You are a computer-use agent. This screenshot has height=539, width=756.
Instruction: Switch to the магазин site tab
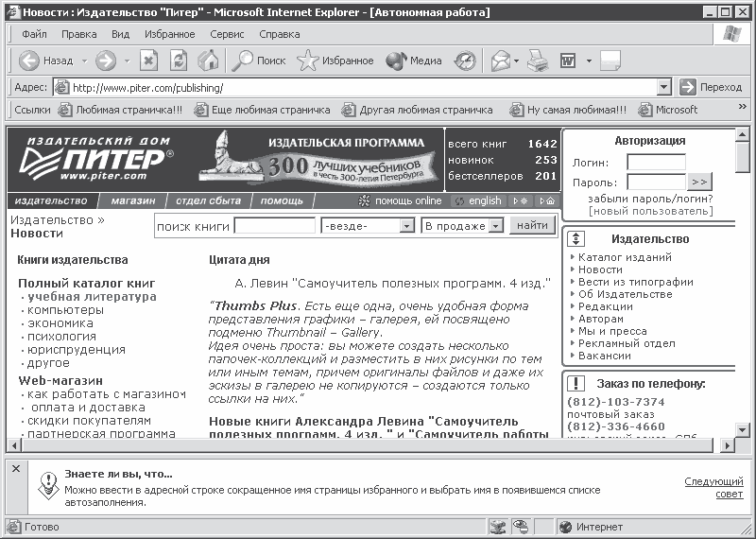(132, 200)
